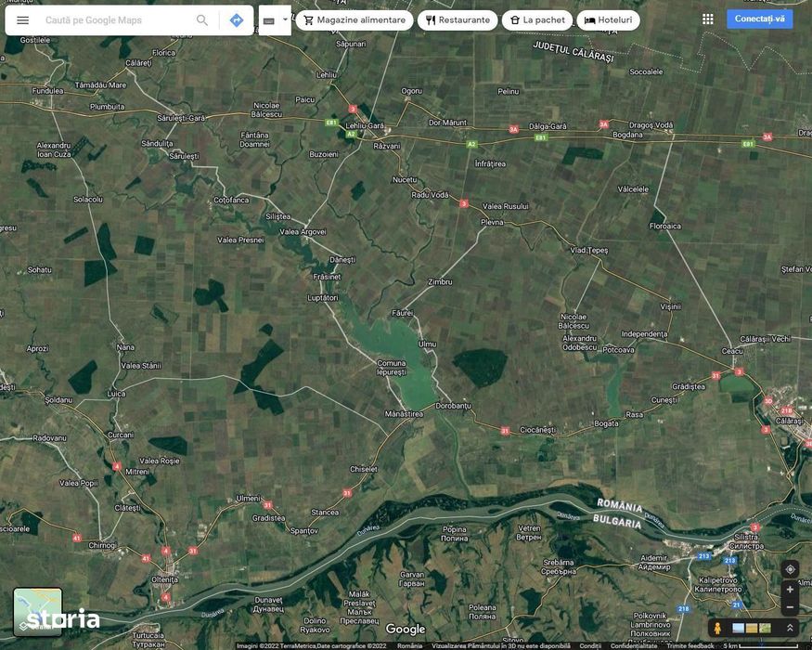Zoom in with the plus button
The height and width of the screenshot is (650, 812).
pyautogui.click(x=791, y=590)
